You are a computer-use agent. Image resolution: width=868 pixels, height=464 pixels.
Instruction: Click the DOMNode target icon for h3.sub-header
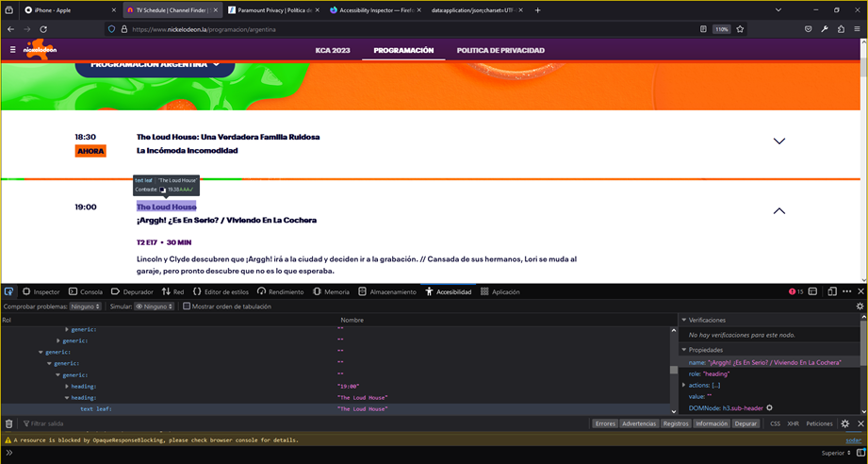click(x=770, y=408)
